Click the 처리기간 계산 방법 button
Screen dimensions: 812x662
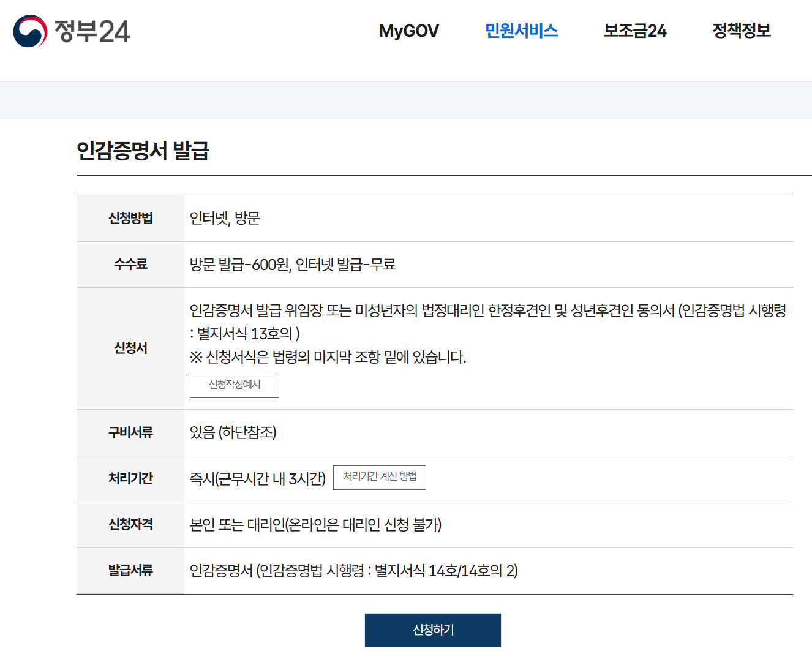pyautogui.click(x=379, y=478)
